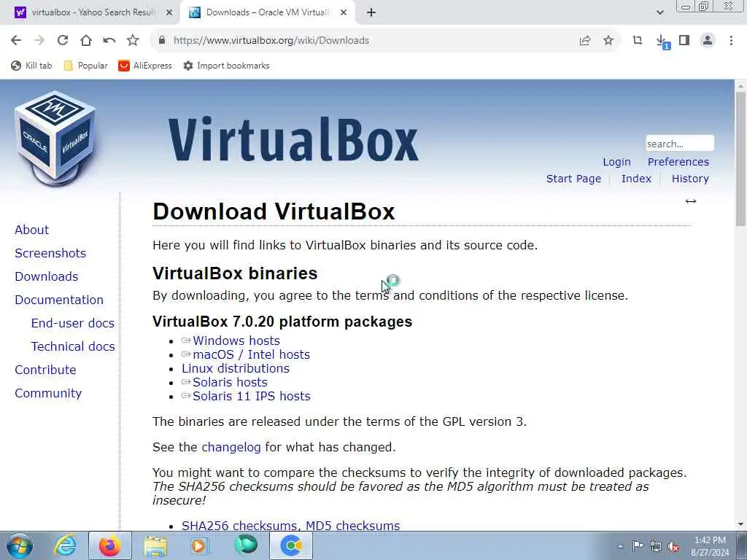747x560 pixels.
Task: Go back using the browser back arrow
Action: (16, 41)
